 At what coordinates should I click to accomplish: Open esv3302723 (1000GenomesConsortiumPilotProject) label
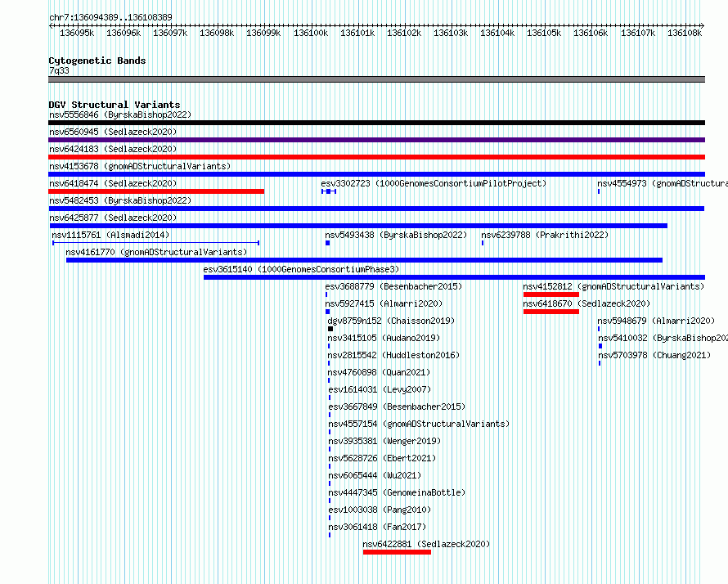434,183
